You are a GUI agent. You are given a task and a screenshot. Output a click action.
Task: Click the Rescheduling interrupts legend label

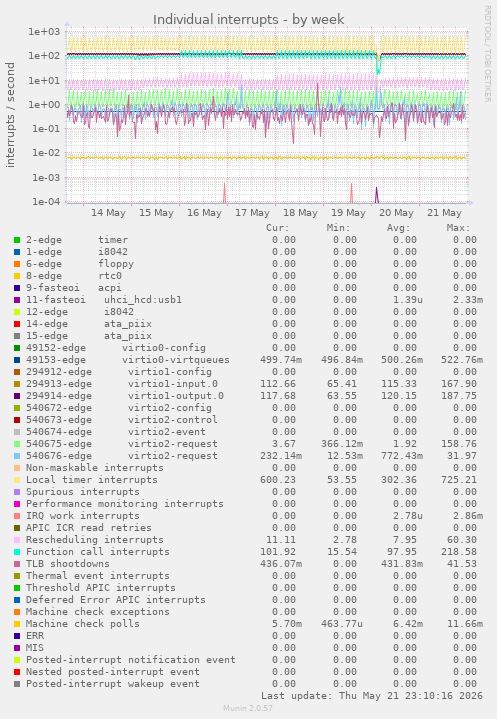94,540
